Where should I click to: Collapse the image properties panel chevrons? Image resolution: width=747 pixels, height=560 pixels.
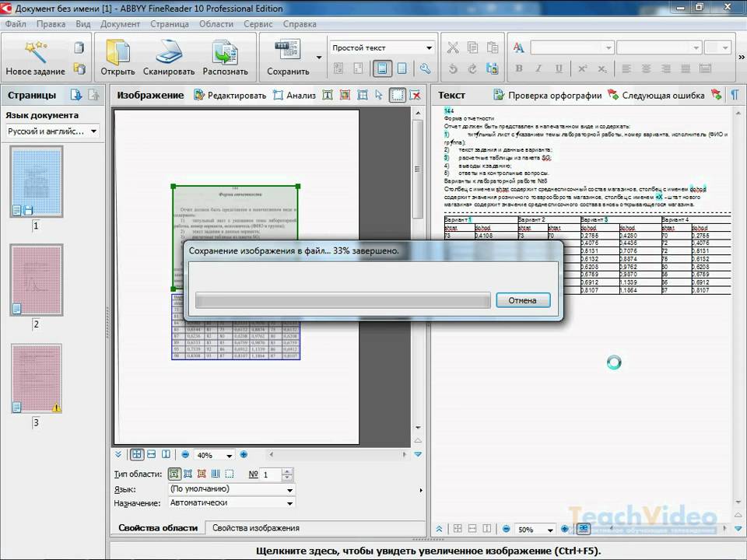click(118, 455)
